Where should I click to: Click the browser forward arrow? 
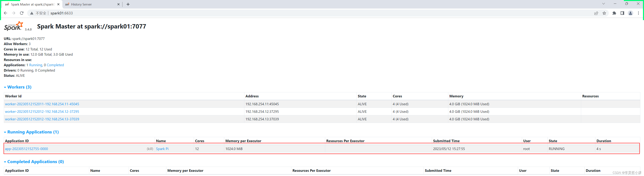click(13, 13)
